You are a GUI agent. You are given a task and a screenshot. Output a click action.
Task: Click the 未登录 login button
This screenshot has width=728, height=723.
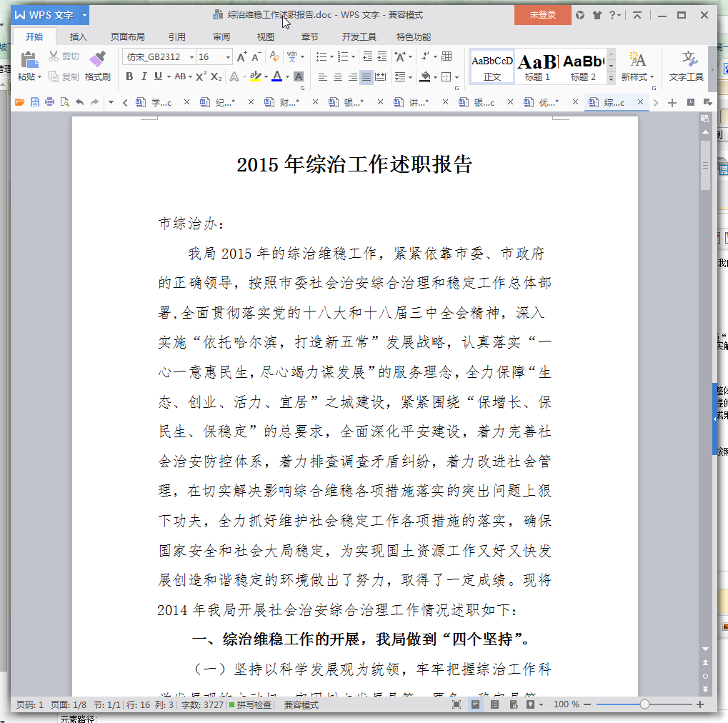(x=542, y=14)
